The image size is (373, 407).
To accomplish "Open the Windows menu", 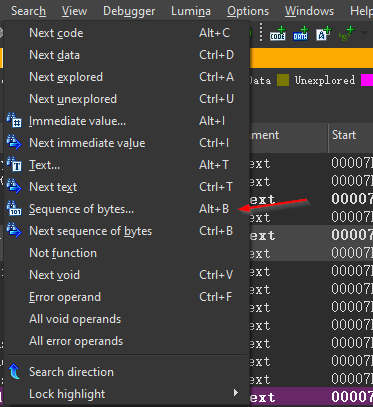I will tap(309, 11).
